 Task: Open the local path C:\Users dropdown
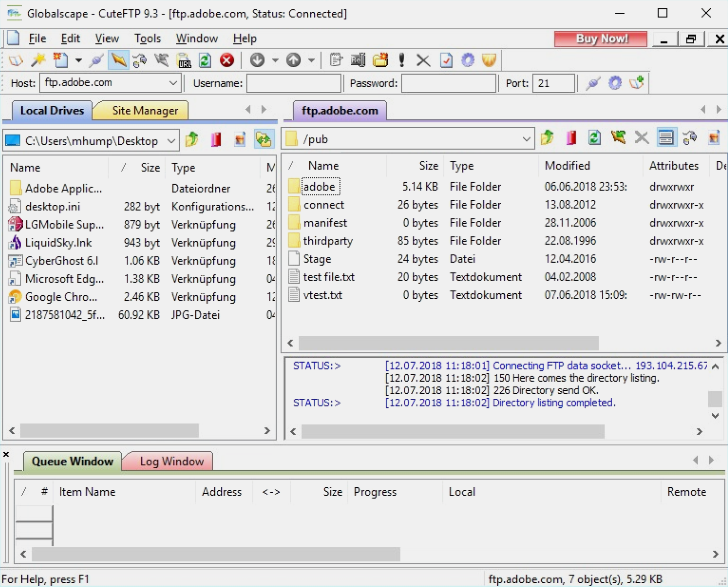tap(171, 141)
